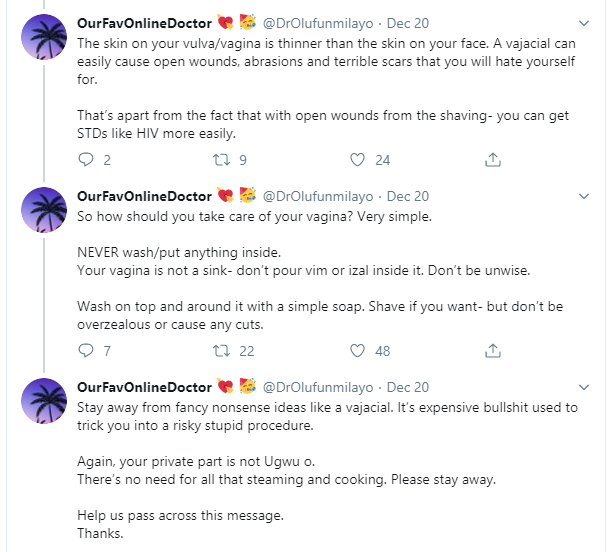
Task: Click Dec 20 date on first tweet
Action: pyautogui.click(x=407, y=23)
